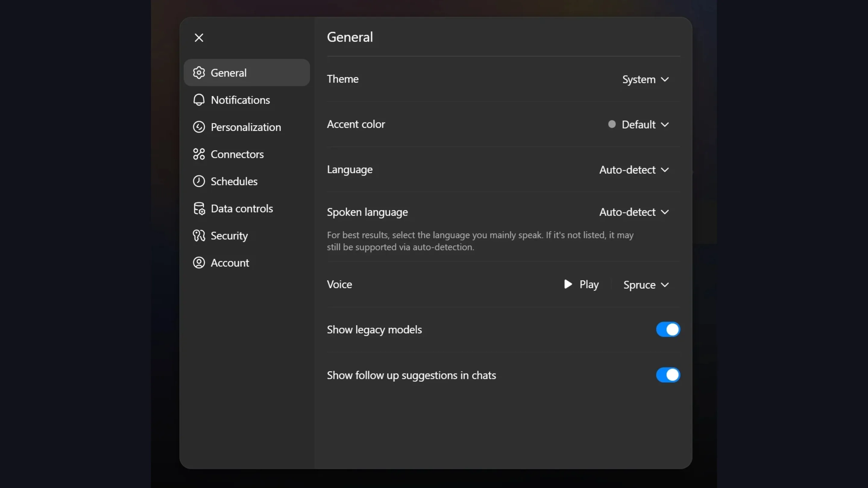This screenshot has width=868, height=488.
Task: Click the Play voice sample label
Action: (x=589, y=284)
